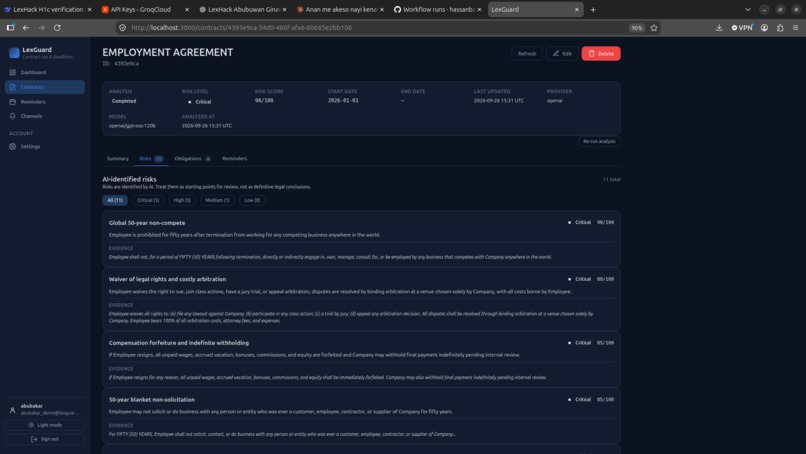Filter risks by High (5)

tap(182, 200)
